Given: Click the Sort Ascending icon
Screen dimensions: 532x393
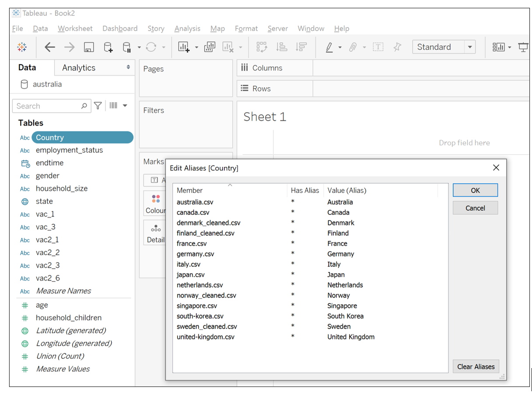Looking at the screenshot, I should click(282, 47).
